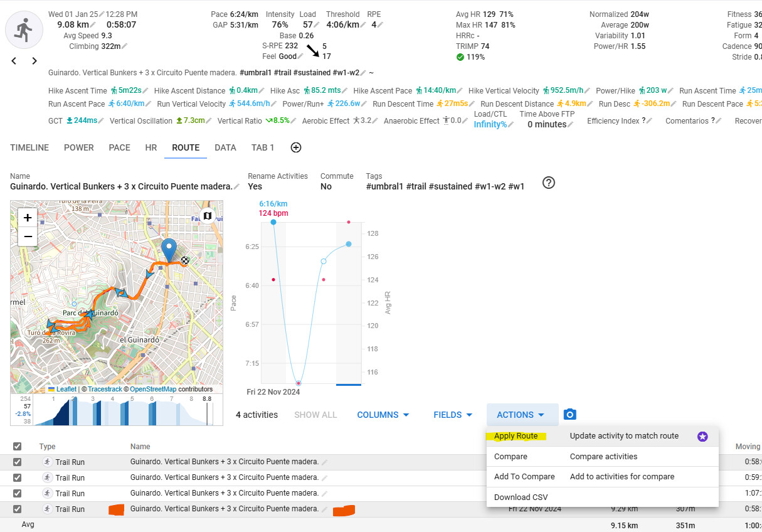
Task: Click the #umbral1 #trail tags field
Action: 445,186
